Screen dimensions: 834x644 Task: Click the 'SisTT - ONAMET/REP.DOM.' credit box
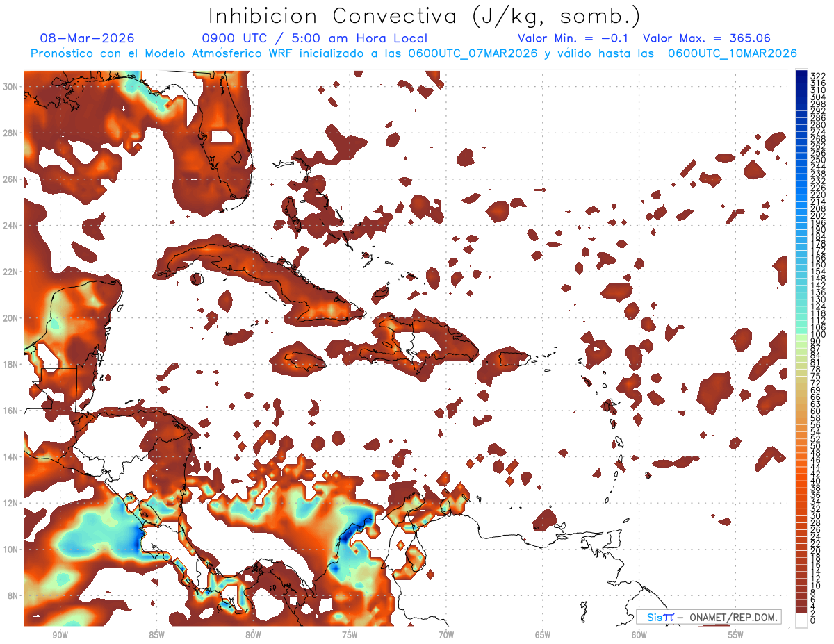(708, 617)
